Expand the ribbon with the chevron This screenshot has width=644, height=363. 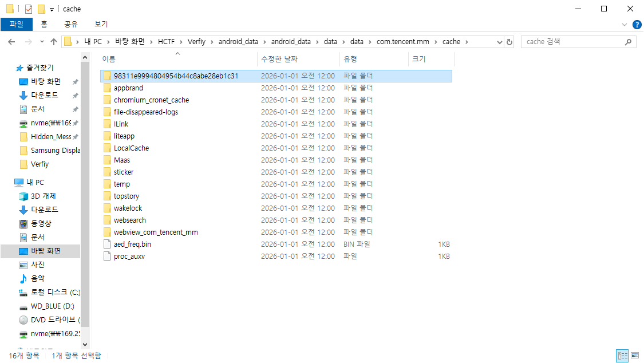[625, 25]
